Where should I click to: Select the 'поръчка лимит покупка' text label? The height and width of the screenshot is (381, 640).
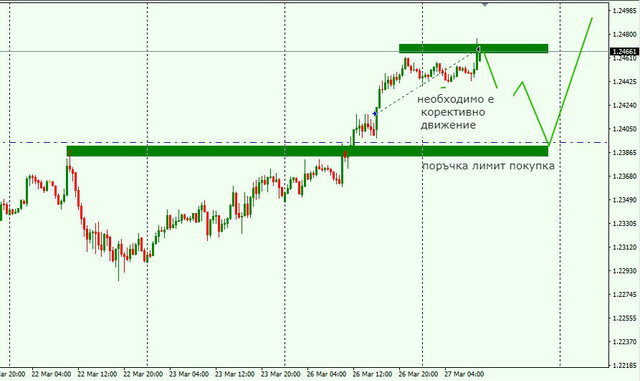pos(488,166)
